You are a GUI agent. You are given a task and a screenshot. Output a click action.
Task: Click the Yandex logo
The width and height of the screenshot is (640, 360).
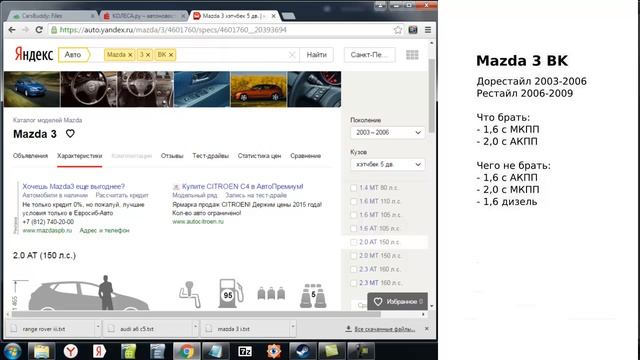click(x=34, y=54)
